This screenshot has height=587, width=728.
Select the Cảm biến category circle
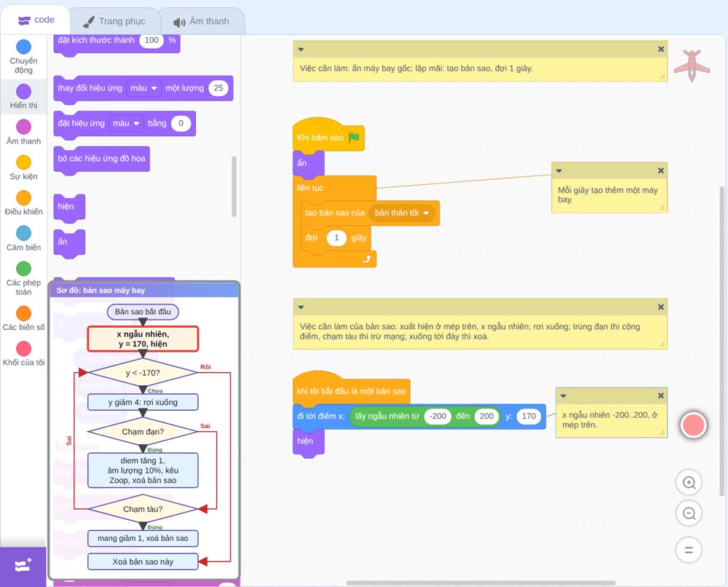point(24,233)
